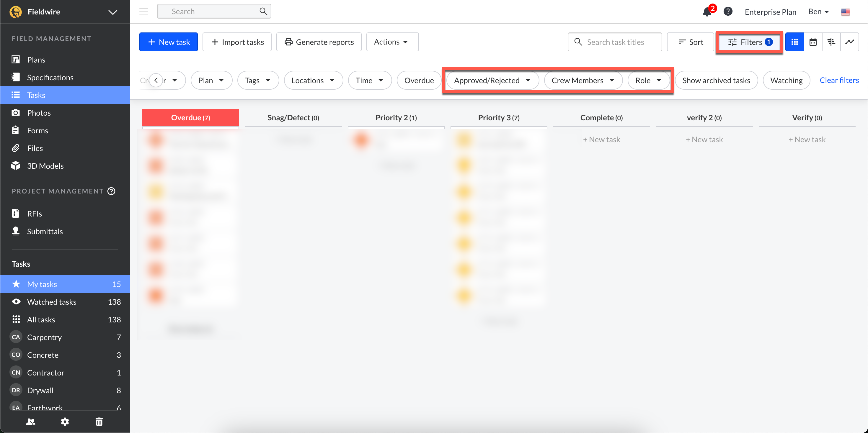The width and height of the screenshot is (868, 433).
Task: Go to Tasks section in sidebar
Action: (65, 95)
